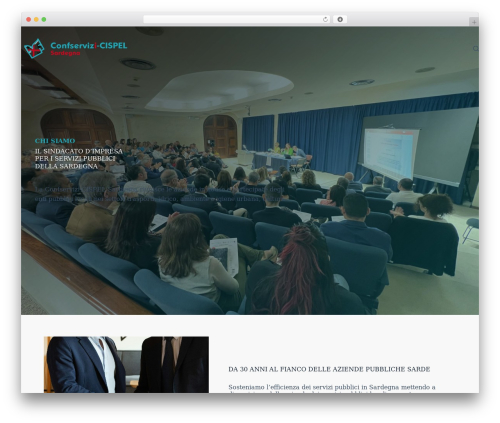Minimize the window with the yellow button
This screenshot has height=423, width=500.
pyautogui.click(x=36, y=19)
